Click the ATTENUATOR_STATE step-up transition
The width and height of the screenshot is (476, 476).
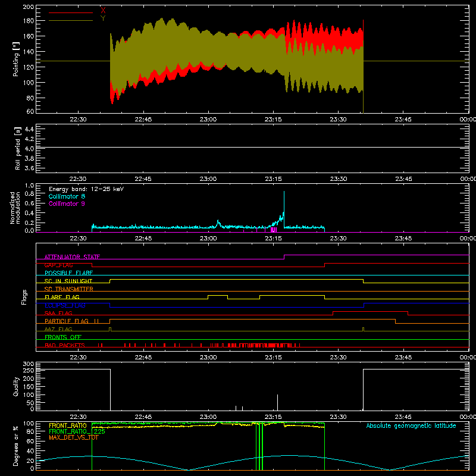(x=284, y=257)
